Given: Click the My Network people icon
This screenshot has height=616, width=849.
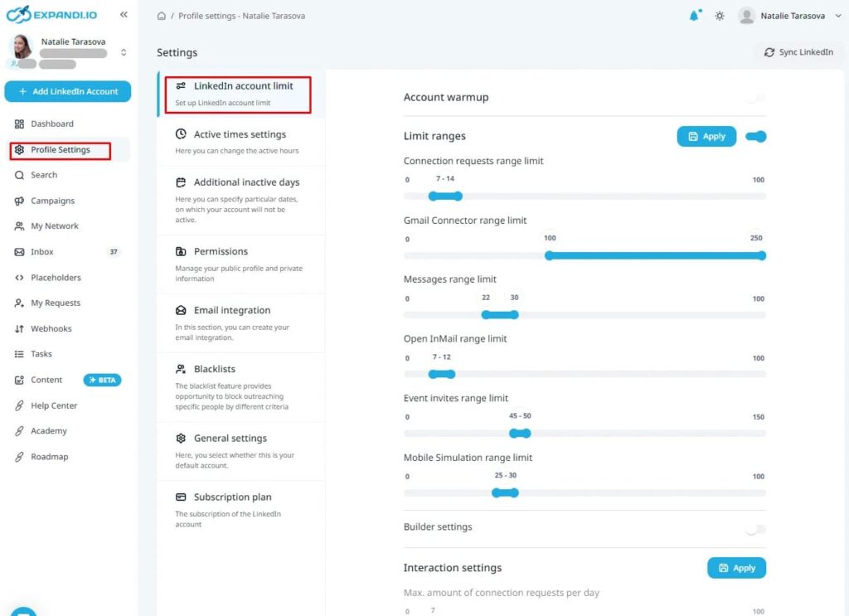Looking at the screenshot, I should (x=20, y=226).
